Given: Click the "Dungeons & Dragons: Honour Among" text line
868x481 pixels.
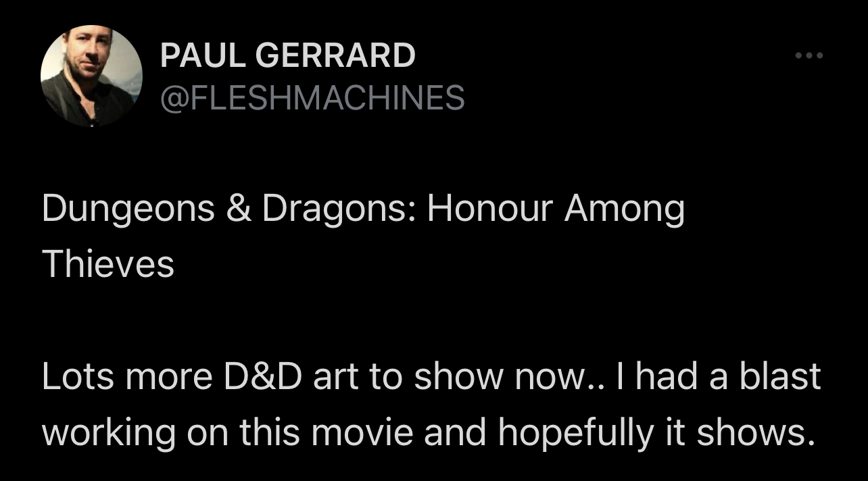Looking at the screenshot, I should 363,209.
